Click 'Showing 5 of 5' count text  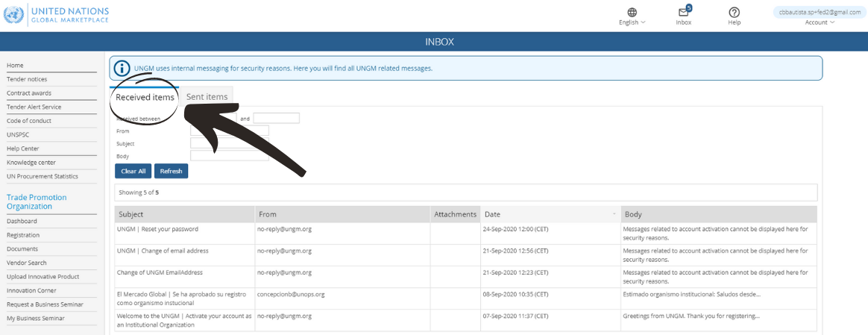click(x=139, y=192)
